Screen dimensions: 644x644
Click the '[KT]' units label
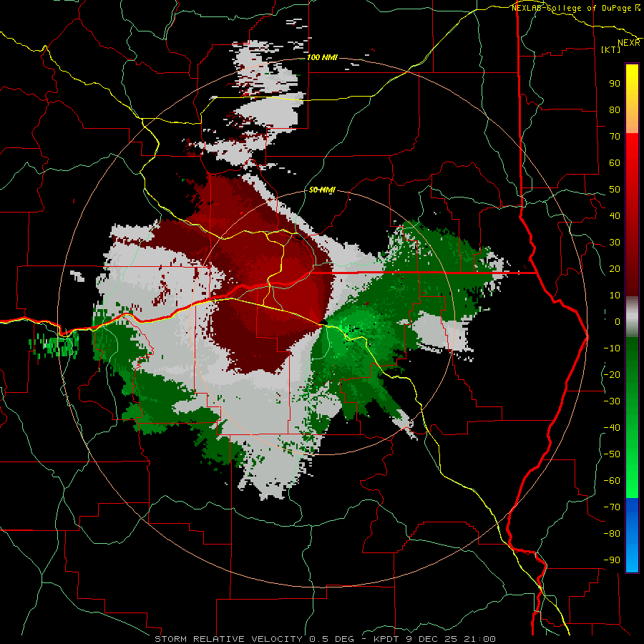(x=610, y=49)
